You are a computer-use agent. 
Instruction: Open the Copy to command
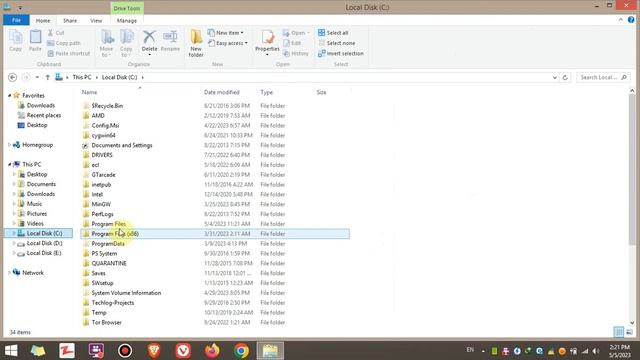(x=126, y=43)
